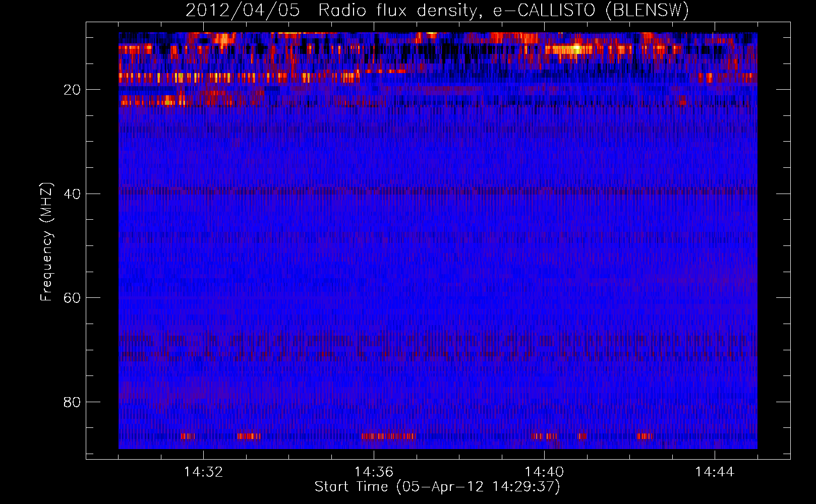Click the 14:32 time tick label

click(x=203, y=472)
